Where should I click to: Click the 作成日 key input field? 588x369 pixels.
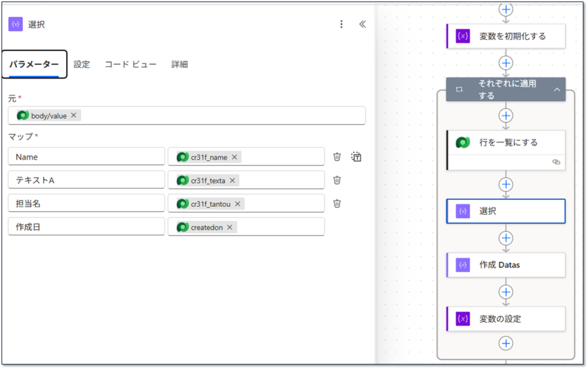(86, 227)
